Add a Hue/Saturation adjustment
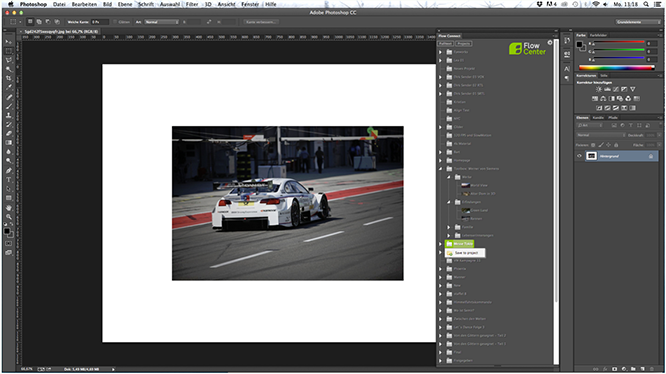 click(x=595, y=98)
